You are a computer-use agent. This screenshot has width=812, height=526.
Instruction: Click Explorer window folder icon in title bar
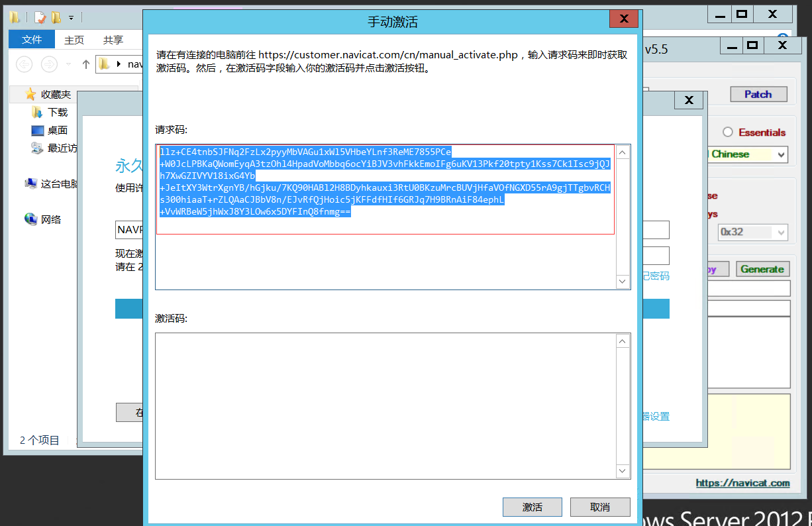point(15,17)
